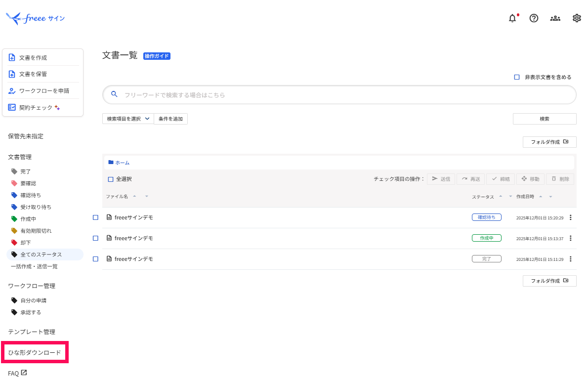Click the 作成中 status badge
Screen dimensions: 588x382
486,238
